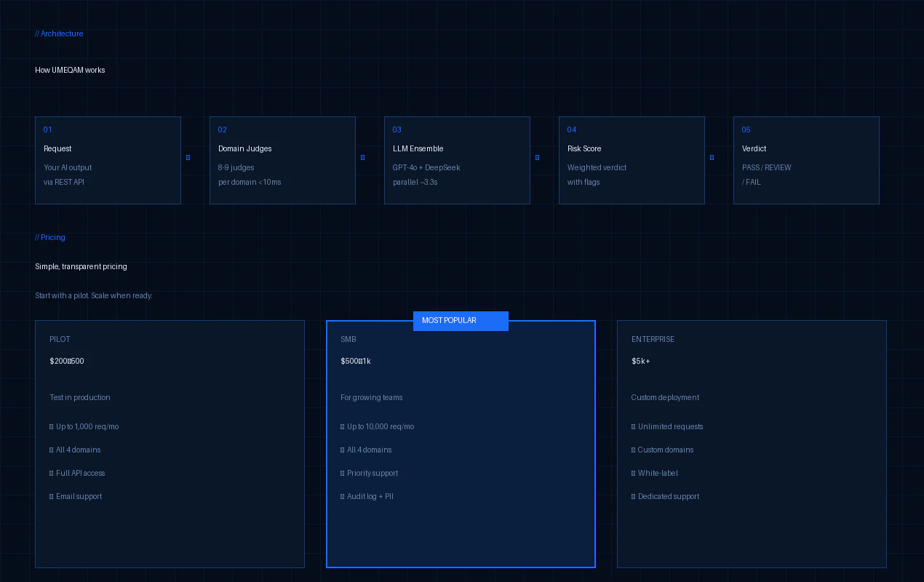The width and height of the screenshot is (924, 582).
Task: Click "GPT-4o + DeepSeek parallel ~3.3s" description
Action: (x=426, y=175)
